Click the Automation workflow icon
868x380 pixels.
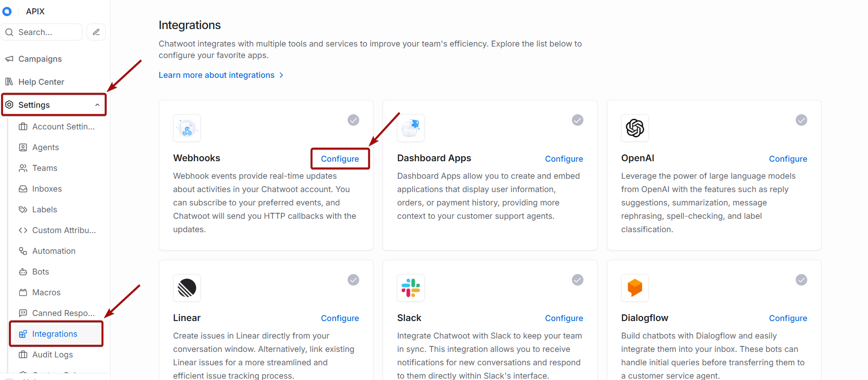(23, 251)
